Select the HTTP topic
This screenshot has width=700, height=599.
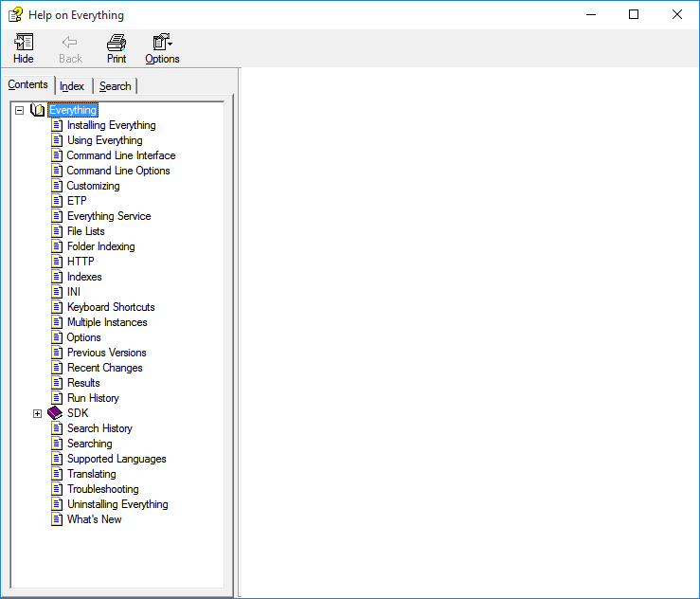(x=81, y=262)
